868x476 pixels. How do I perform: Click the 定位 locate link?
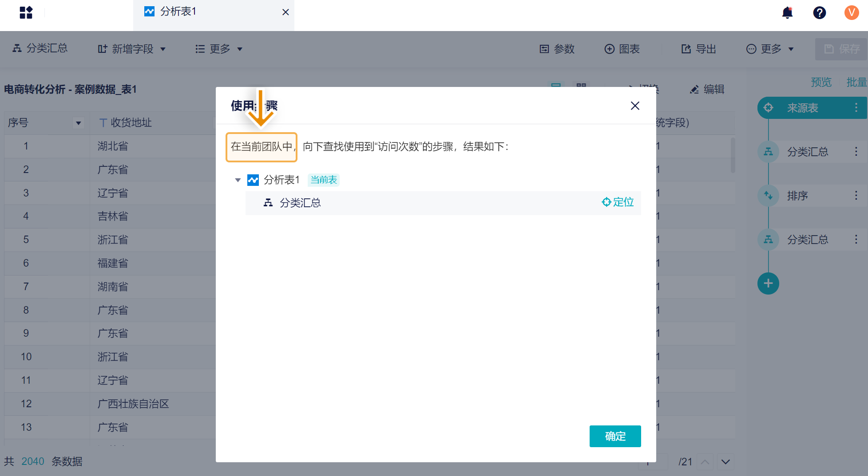point(618,202)
